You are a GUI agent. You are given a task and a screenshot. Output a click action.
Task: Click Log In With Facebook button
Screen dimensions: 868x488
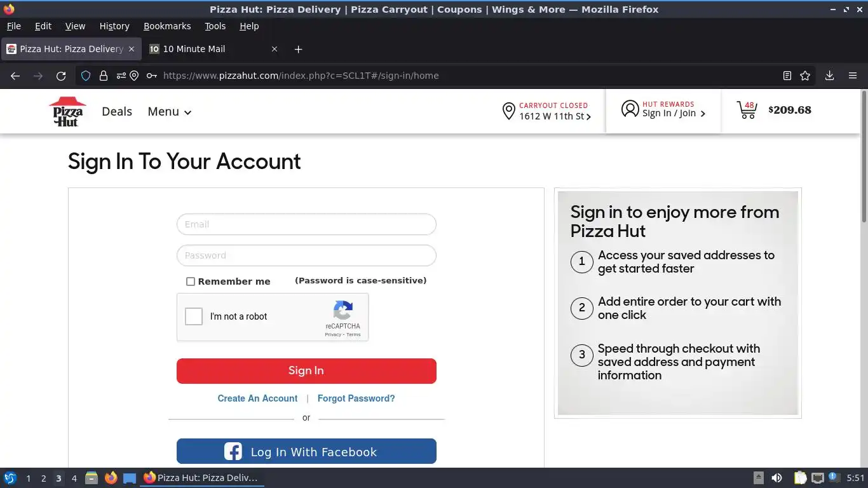pyautogui.click(x=306, y=452)
